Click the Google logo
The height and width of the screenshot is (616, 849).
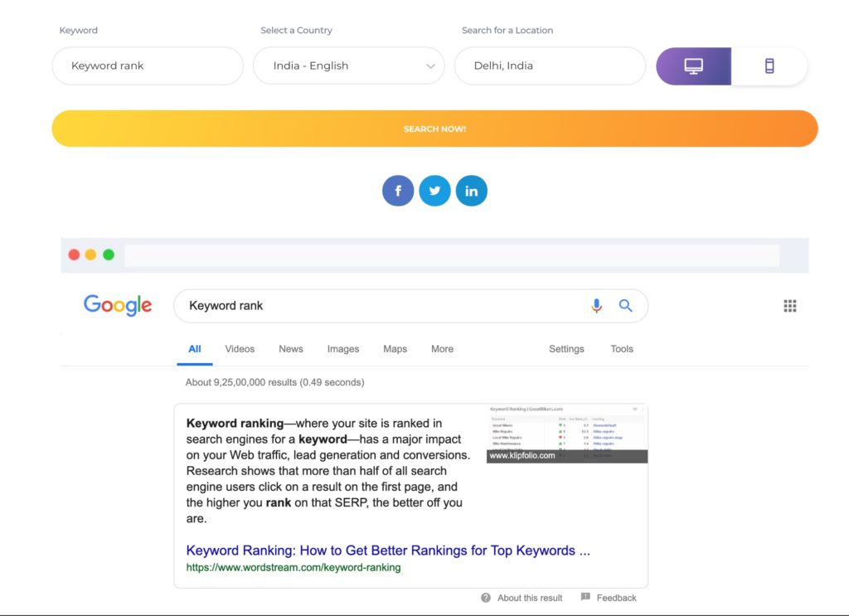118,305
